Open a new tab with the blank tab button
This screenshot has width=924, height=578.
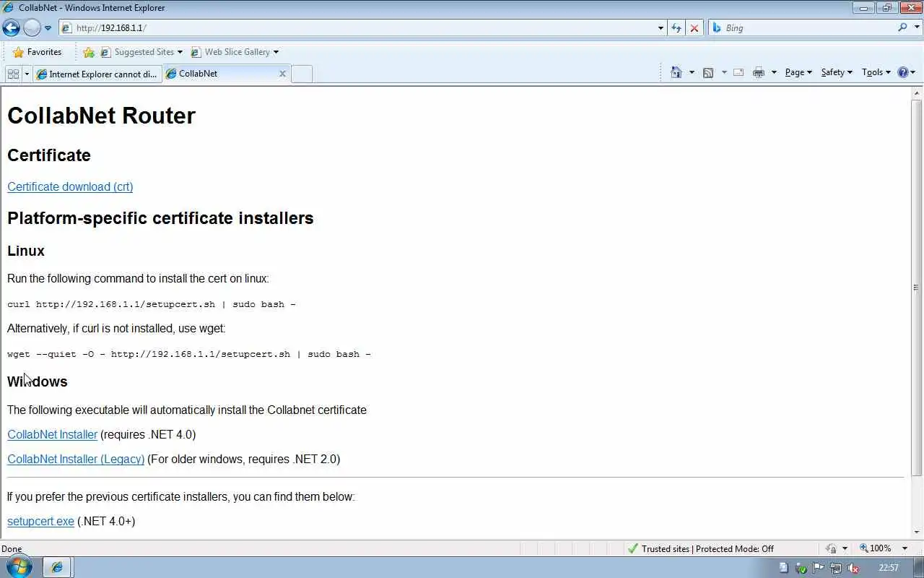302,74
